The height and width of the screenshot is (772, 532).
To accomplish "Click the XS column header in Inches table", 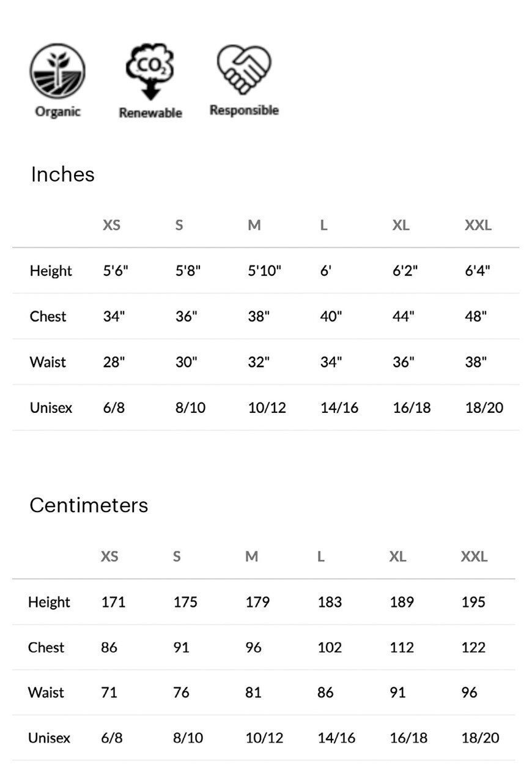I will tap(111, 225).
